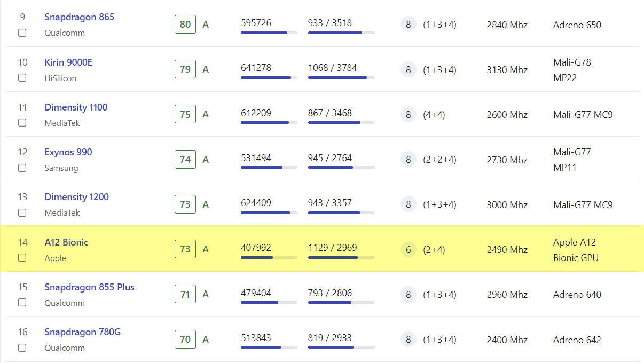Click the 2840 Mhz clock value
The height and width of the screenshot is (363, 644).
(x=507, y=25)
